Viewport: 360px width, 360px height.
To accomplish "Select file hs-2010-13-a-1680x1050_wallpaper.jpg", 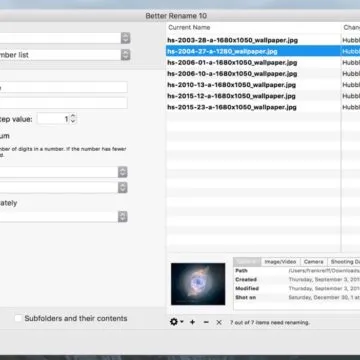I will (x=253, y=85).
